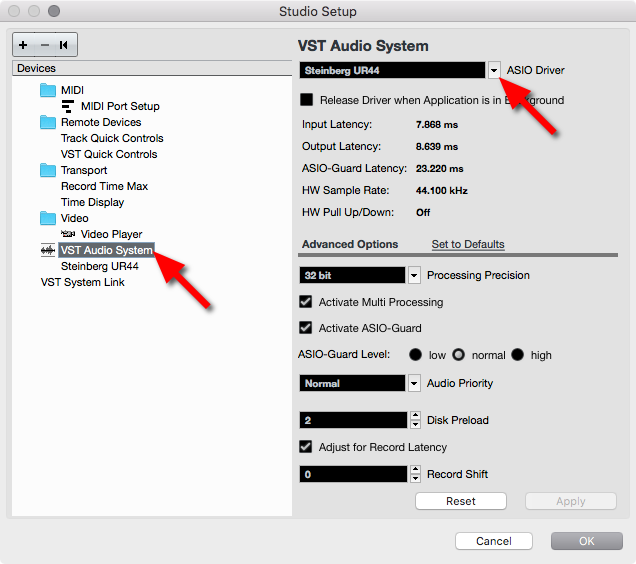Uncheck Adjust for Record Latency
This screenshot has height=564, width=636.
[305, 447]
